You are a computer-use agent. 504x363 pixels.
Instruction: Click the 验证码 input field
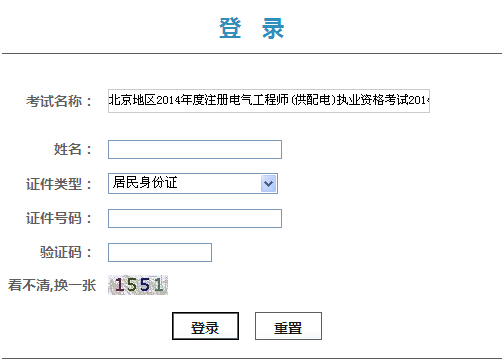[160, 252]
